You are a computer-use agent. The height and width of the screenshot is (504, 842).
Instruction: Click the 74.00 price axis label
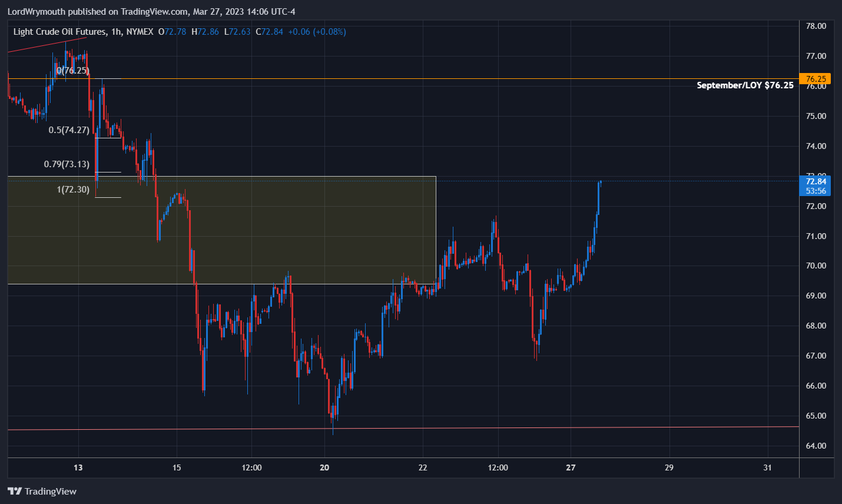pos(816,146)
